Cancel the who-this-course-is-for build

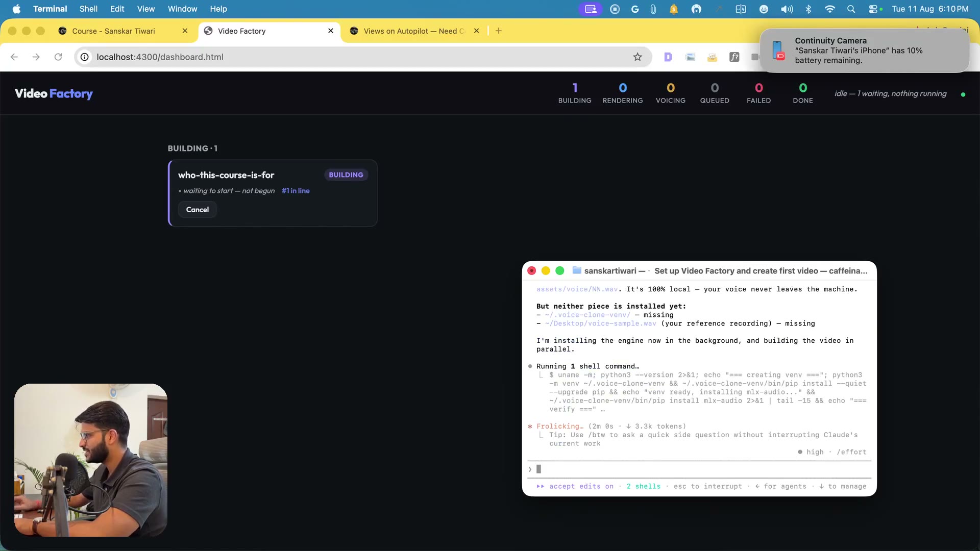point(198,210)
